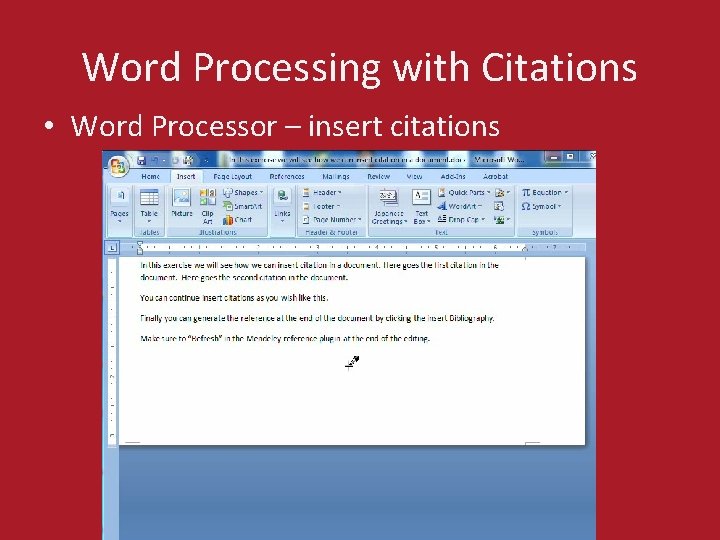The image size is (720, 540).
Task: Click the Undo icon in Quick Access Toolbar
Action: (155, 160)
